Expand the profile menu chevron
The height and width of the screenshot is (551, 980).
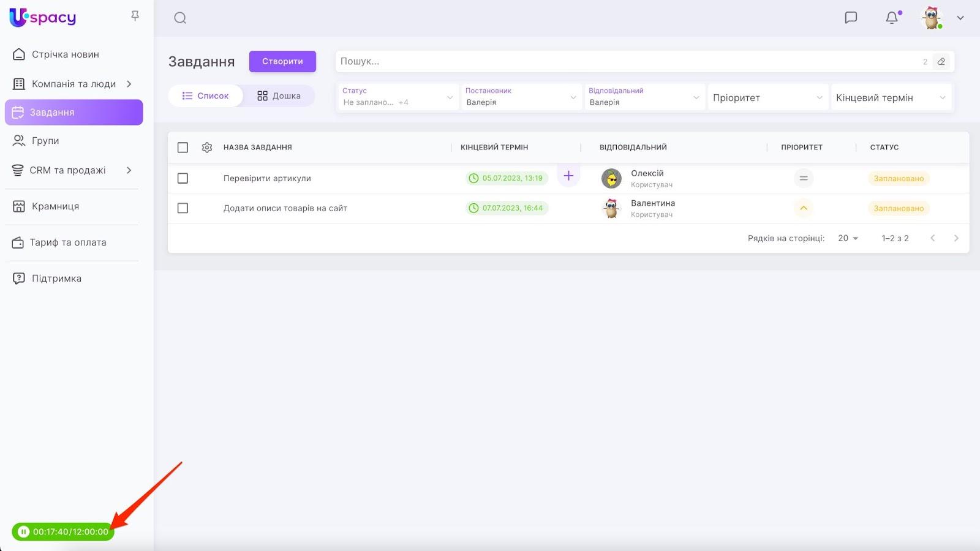pos(960,18)
